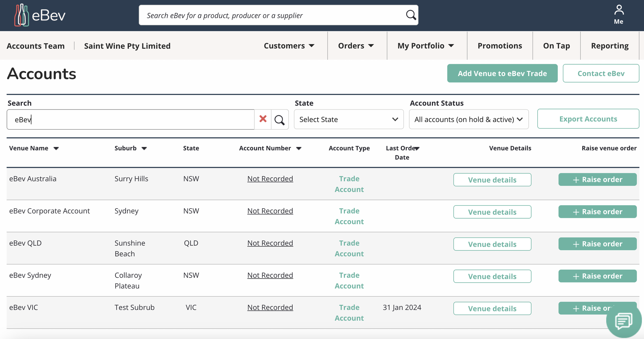Open the Promotions menu item
The width and height of the screenshot is (644, 339).
pyautogui.click(x=500, y=46)
